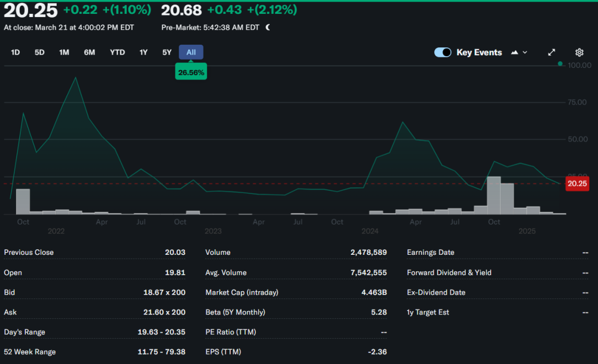The height and width of the screenshot is (364, 598).
Task: Select the 5D time range tab
Action: click(x=39, y=52)
